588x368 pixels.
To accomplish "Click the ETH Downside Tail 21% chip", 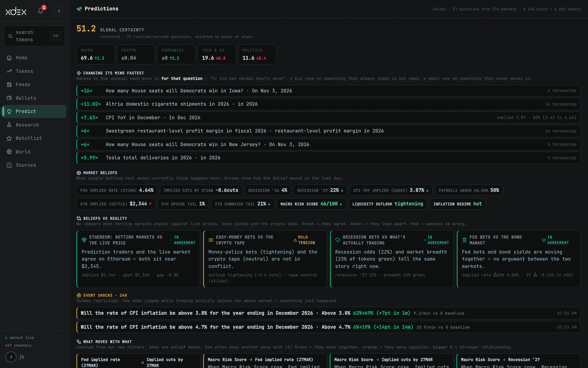I will pos(243,204).
